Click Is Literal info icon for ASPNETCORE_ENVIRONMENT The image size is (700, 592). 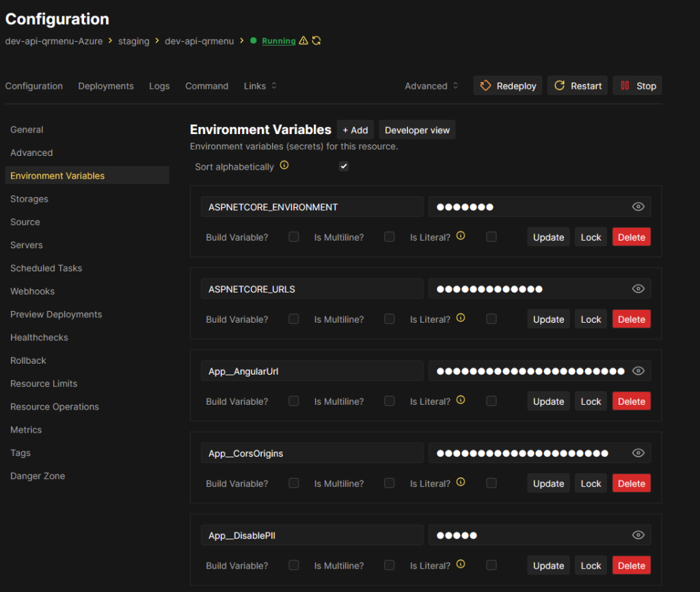(461, 236)
